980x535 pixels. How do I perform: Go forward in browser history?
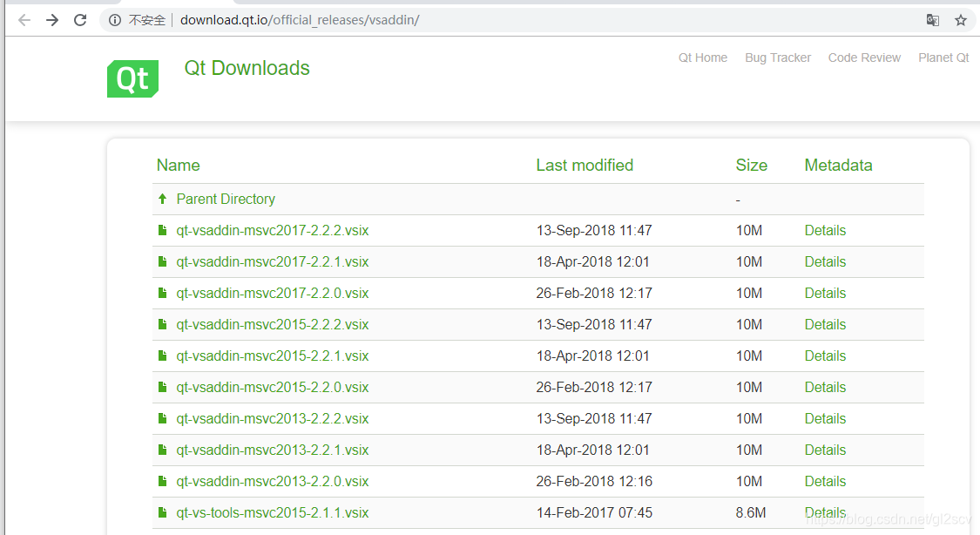click(x=52, y=20)
